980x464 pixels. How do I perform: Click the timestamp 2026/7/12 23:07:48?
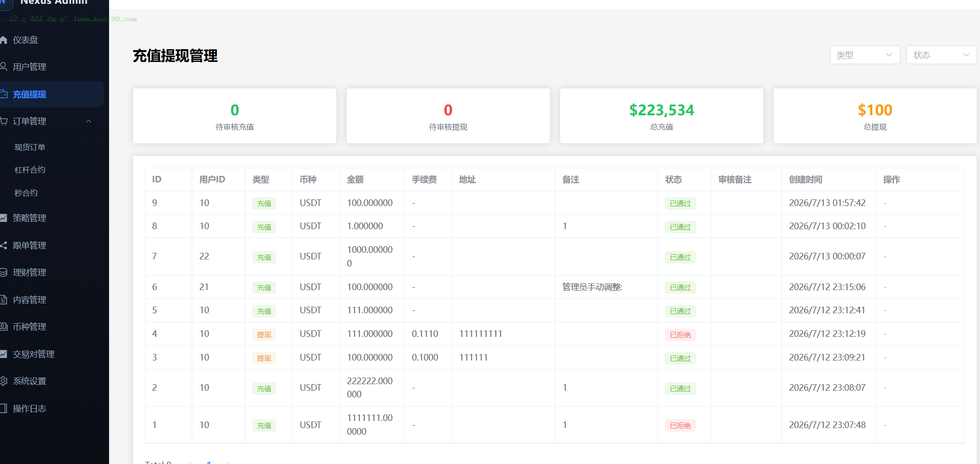827,425
